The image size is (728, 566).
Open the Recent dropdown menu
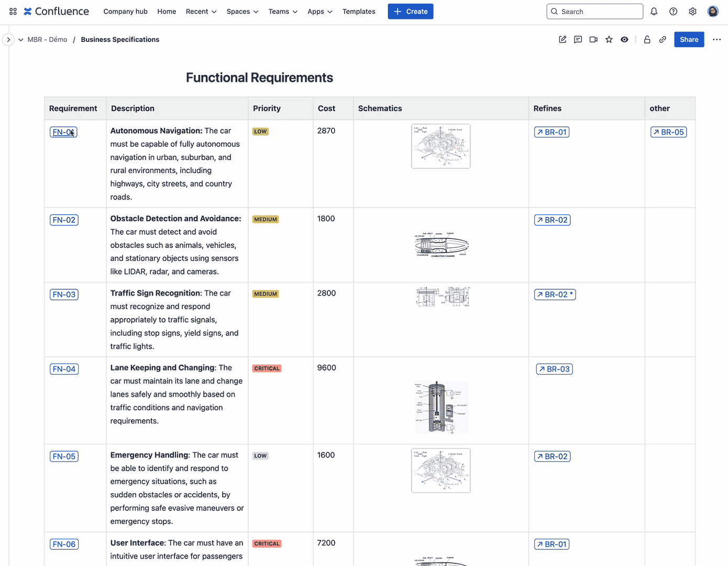coord(201,12)
